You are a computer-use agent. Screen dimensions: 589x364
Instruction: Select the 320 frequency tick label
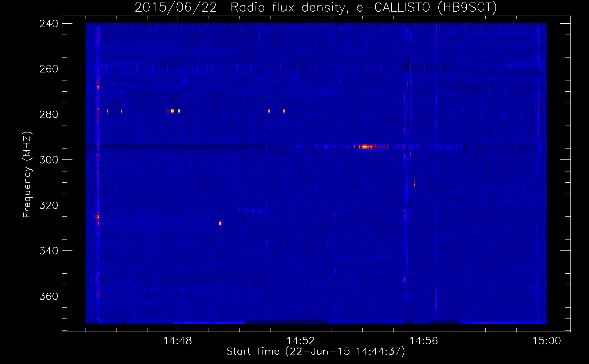coord(49,205)
